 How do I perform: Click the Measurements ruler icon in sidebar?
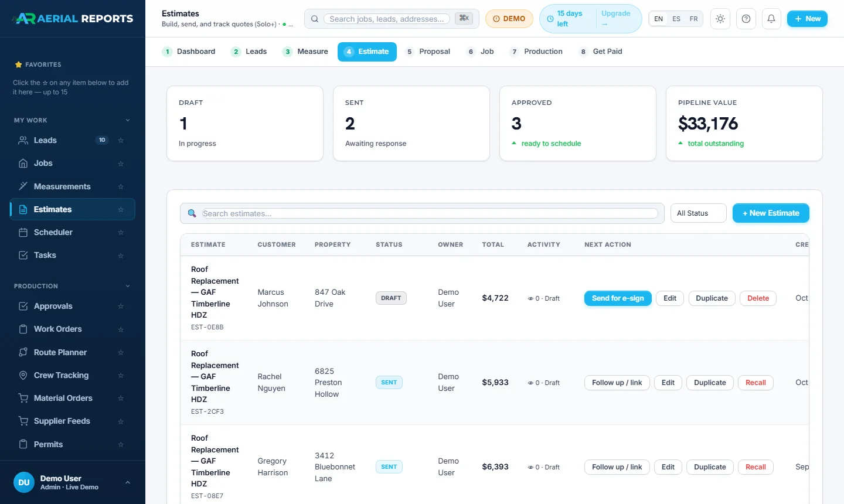[23, 186]
